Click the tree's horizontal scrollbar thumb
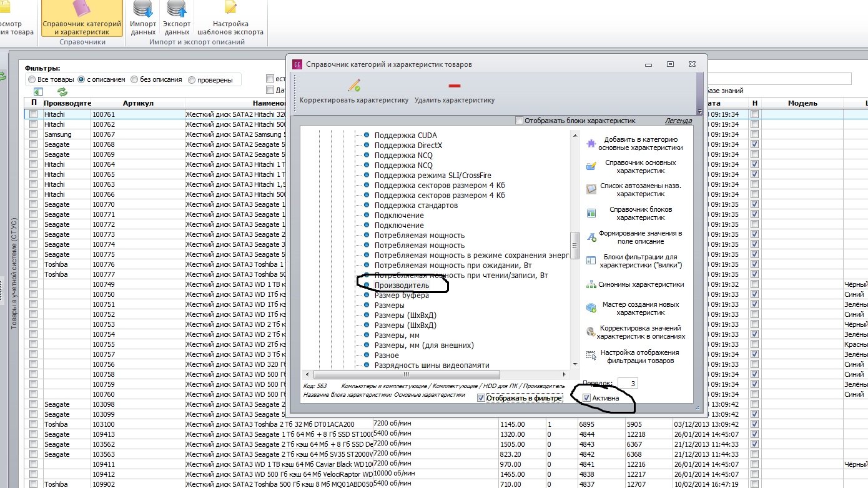The width and height of the screenshot is (868, 488). coord(406,375)
